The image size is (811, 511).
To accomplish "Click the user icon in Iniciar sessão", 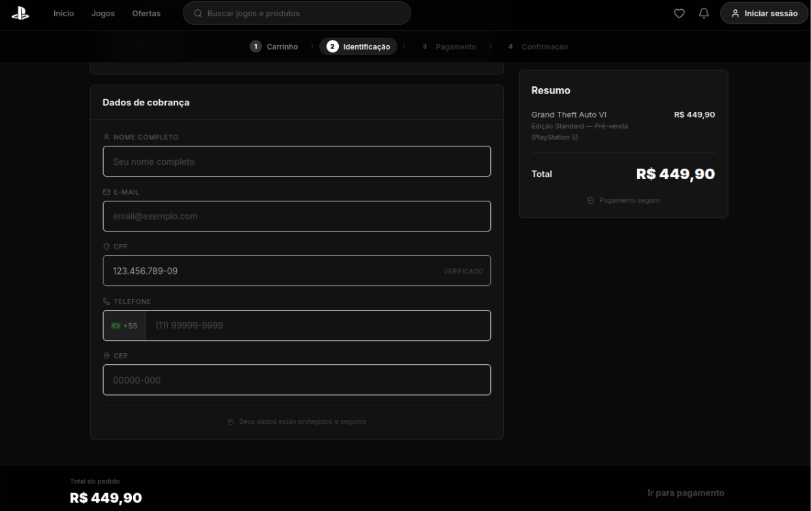I will click(735, 13).
